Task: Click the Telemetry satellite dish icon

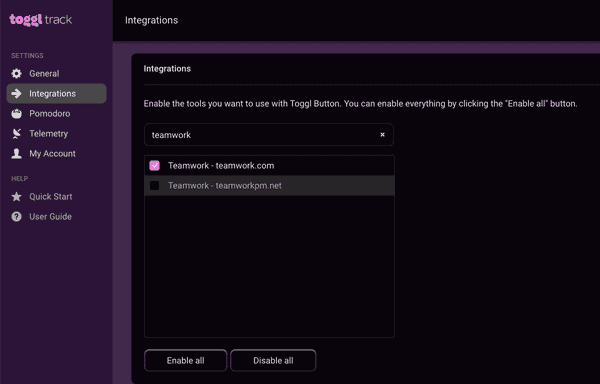Action: pyautogui.click(x=16, y=133)
